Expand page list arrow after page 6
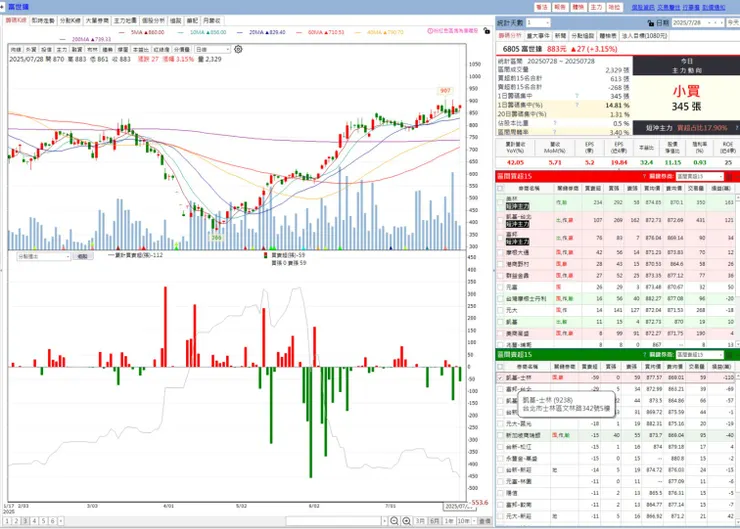Viewport: 740px width, 529px height. click(61, 521)
